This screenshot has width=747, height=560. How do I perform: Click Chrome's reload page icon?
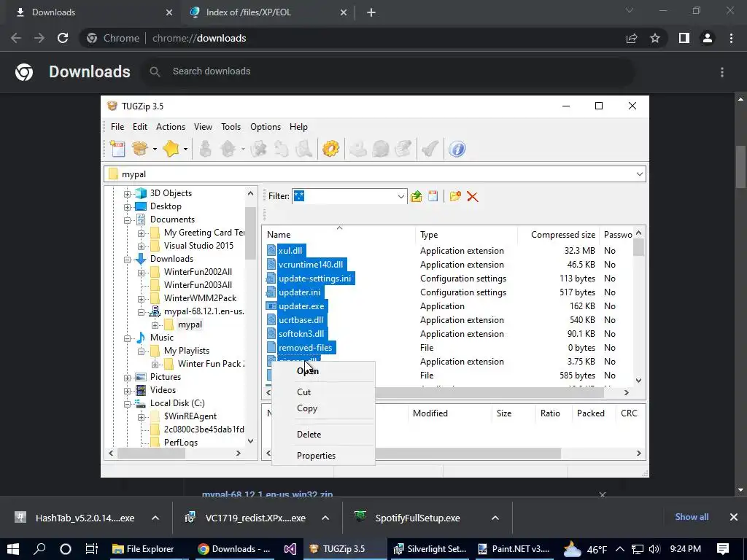point(63,38)
